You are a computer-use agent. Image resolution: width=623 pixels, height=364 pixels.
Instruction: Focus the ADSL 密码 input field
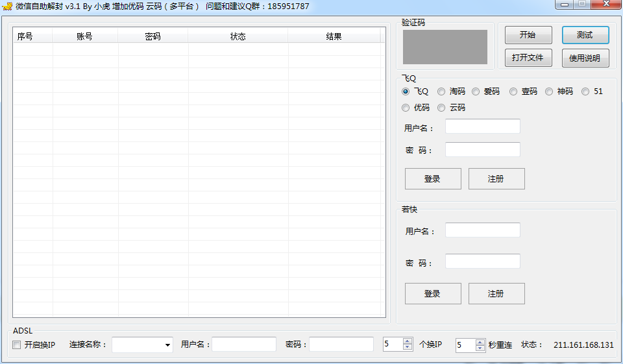341,344
